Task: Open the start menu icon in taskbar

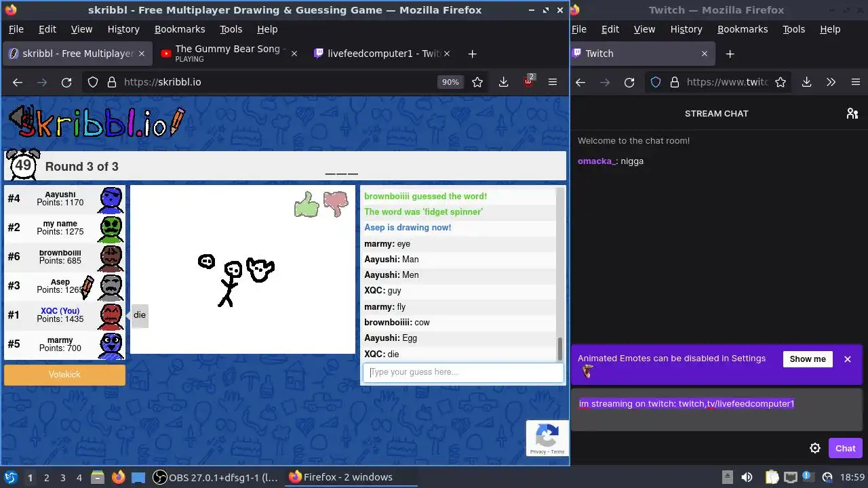Action: pyautogui.click(x=10, y=477)
